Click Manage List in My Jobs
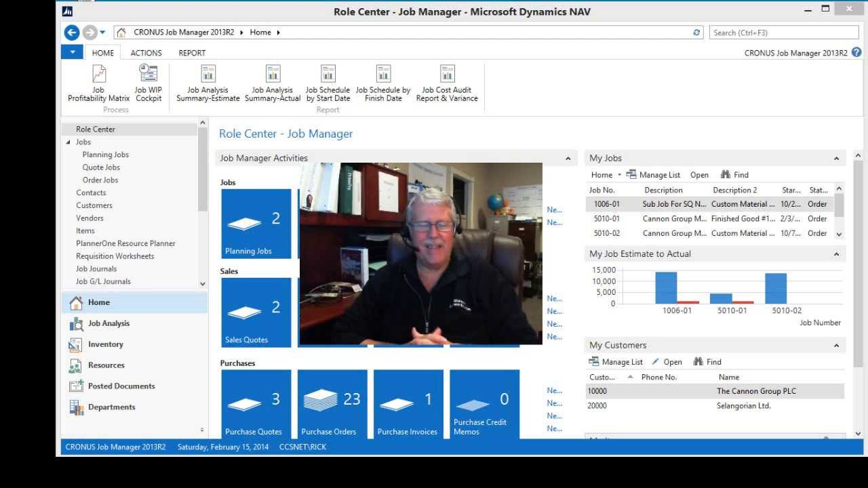Image resolution: width=868 pixels, height=488 pixels. pyautogui.click(x=653, y=175)
